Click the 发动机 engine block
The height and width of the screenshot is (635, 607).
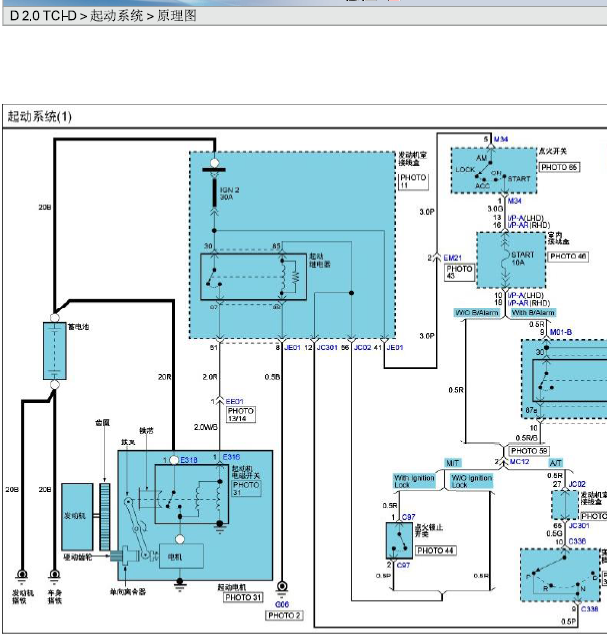(x=77, y=516)
